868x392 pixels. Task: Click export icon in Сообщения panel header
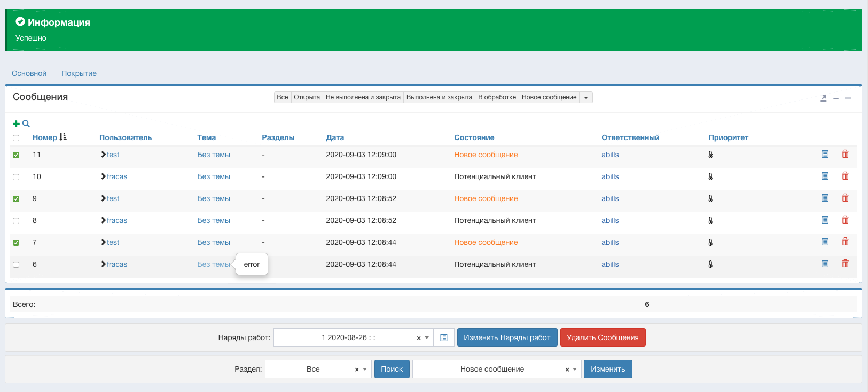823,98
